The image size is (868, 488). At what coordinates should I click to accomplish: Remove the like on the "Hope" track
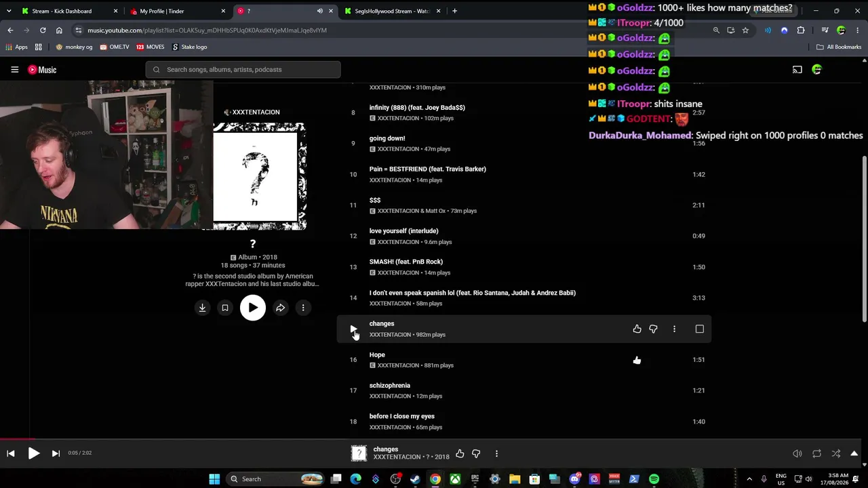637,360
